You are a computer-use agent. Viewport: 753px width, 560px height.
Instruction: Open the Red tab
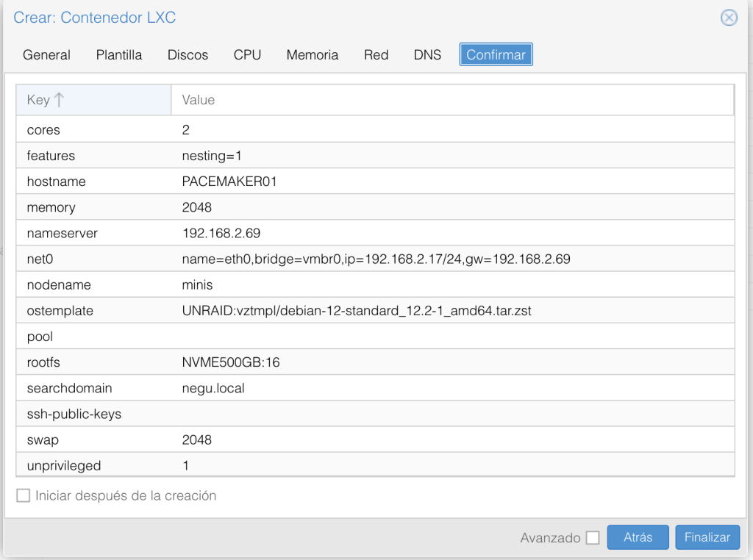[376, 54]
